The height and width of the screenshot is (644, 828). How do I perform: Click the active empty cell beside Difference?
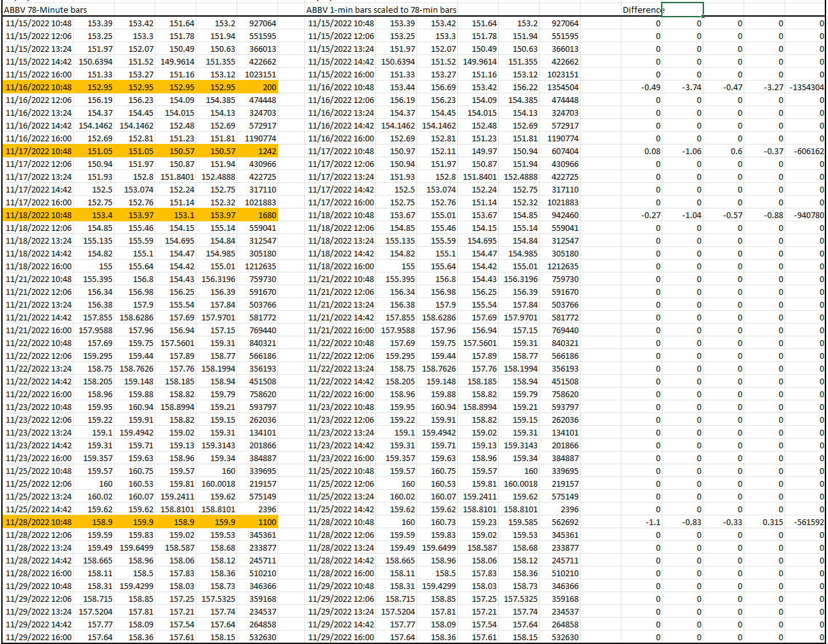tap(682, 10)
